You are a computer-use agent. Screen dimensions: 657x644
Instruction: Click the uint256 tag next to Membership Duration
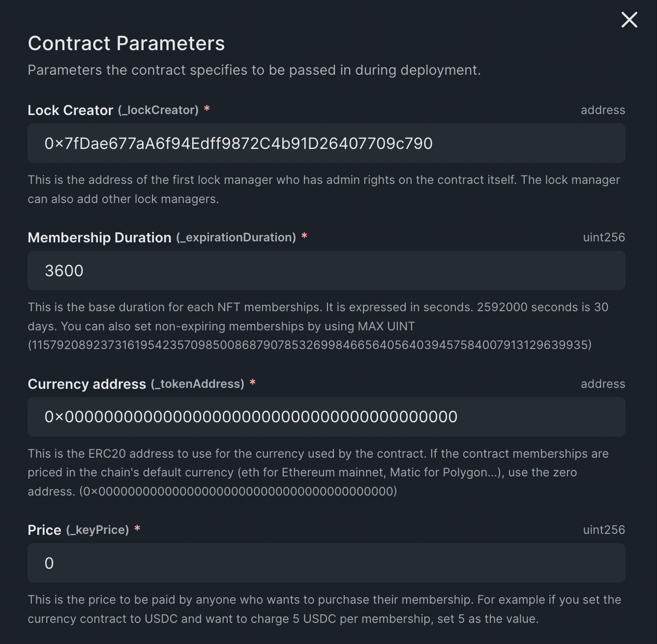pyautogui.click(x=603, y=237)
